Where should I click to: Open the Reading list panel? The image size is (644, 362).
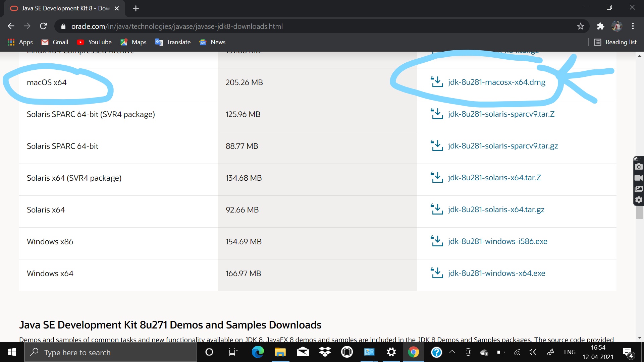click(615, 42)
